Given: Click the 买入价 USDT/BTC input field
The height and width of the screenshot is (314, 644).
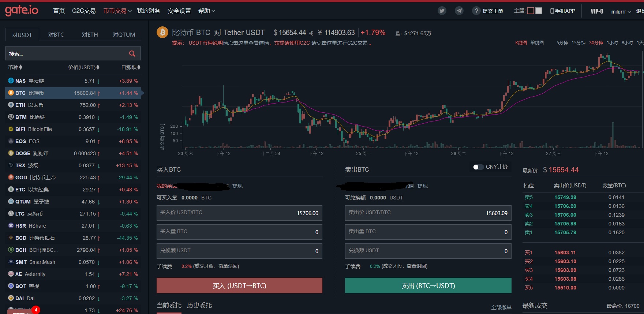Looking at the screenshot, I should (239, 213).
